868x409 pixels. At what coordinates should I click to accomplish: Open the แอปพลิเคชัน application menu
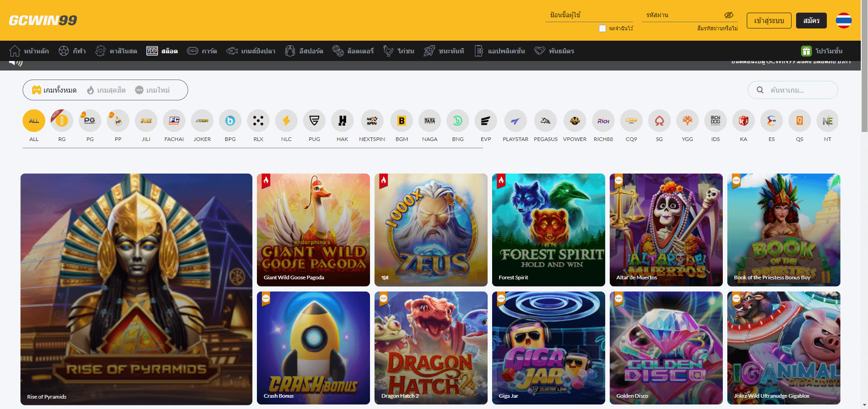tap(500, 51)
